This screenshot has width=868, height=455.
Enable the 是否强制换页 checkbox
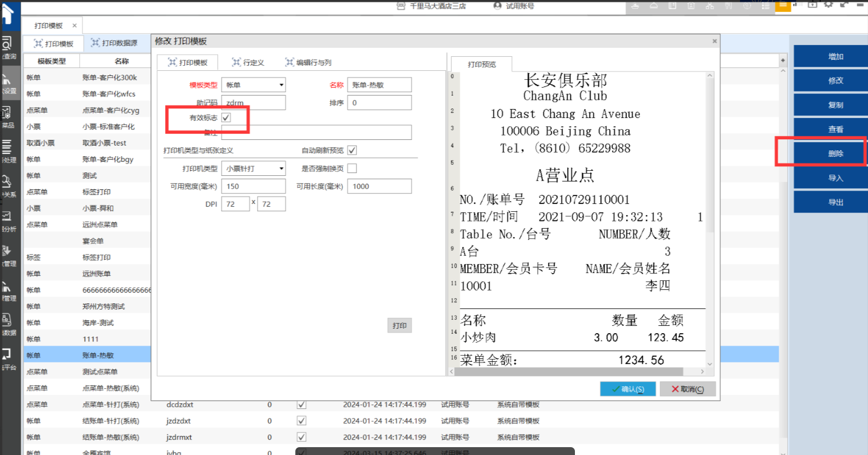click(352, 169)
